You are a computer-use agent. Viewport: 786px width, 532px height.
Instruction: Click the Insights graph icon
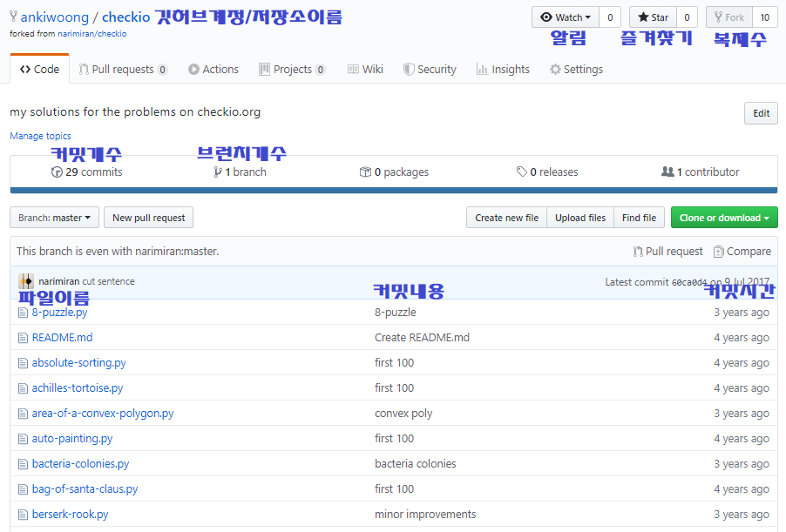click(482, 69)
